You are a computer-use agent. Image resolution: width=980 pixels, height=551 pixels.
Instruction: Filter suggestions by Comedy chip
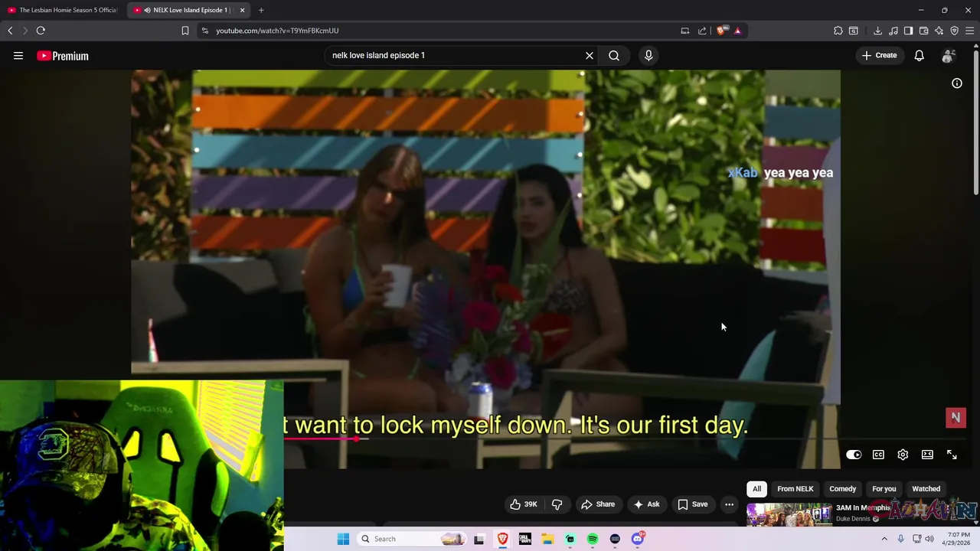tap(843, 489)
